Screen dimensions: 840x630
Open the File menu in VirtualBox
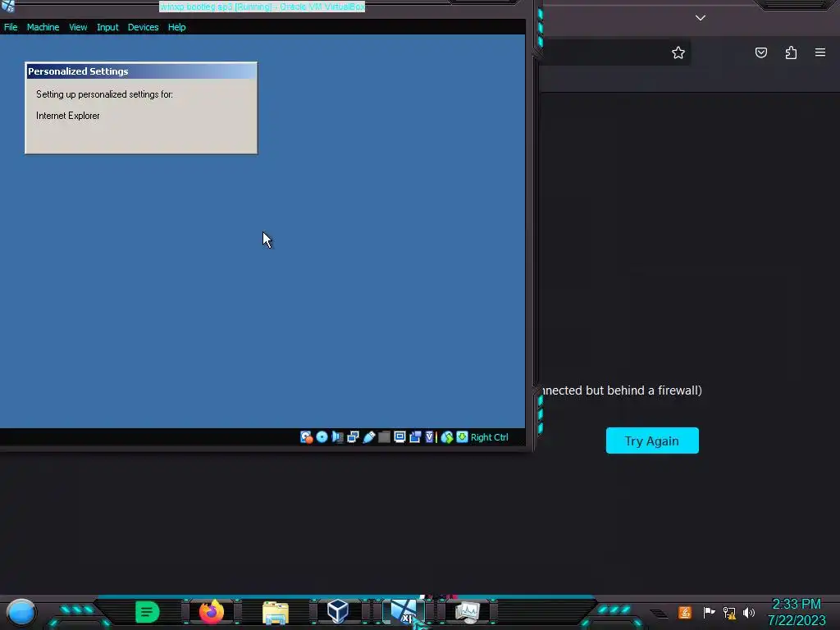pos(11,27)
